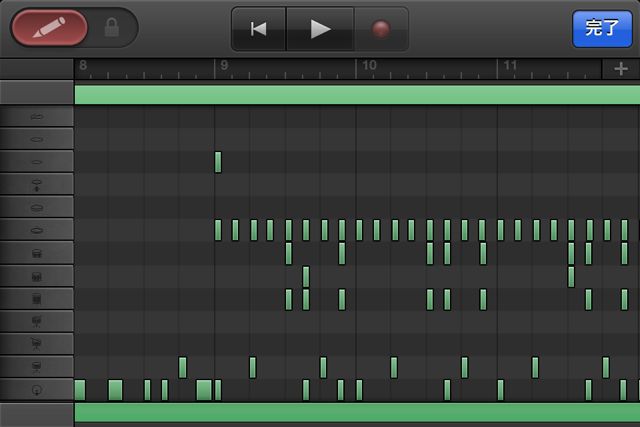The height and width of the screenshot is (427, 640).
Task: Select the green region bar below the grid
Action: coord(357,413)
